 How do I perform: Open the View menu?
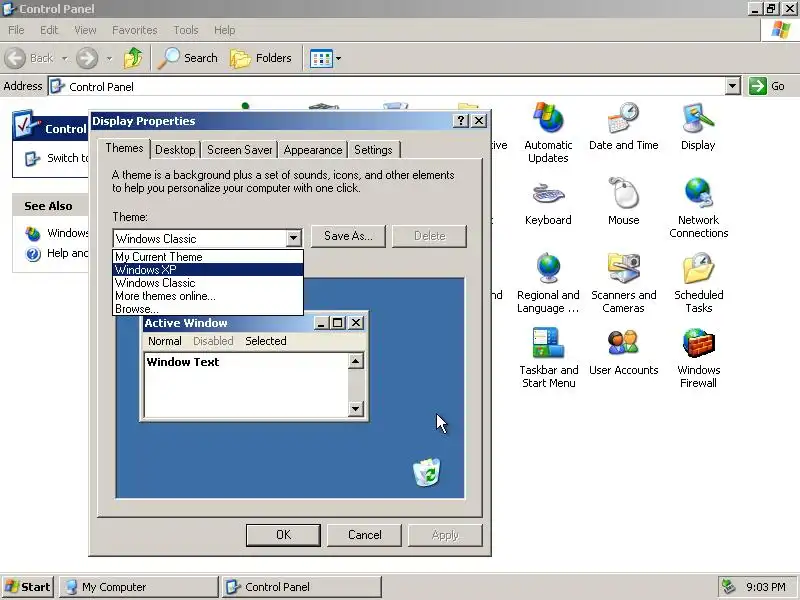tap(85, 30)
